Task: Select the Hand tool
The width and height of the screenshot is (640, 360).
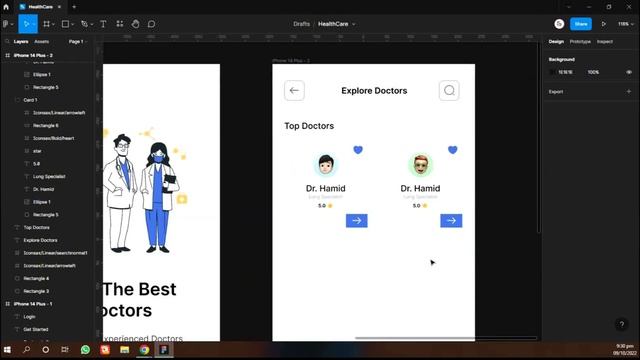Action: click(136, 24)
